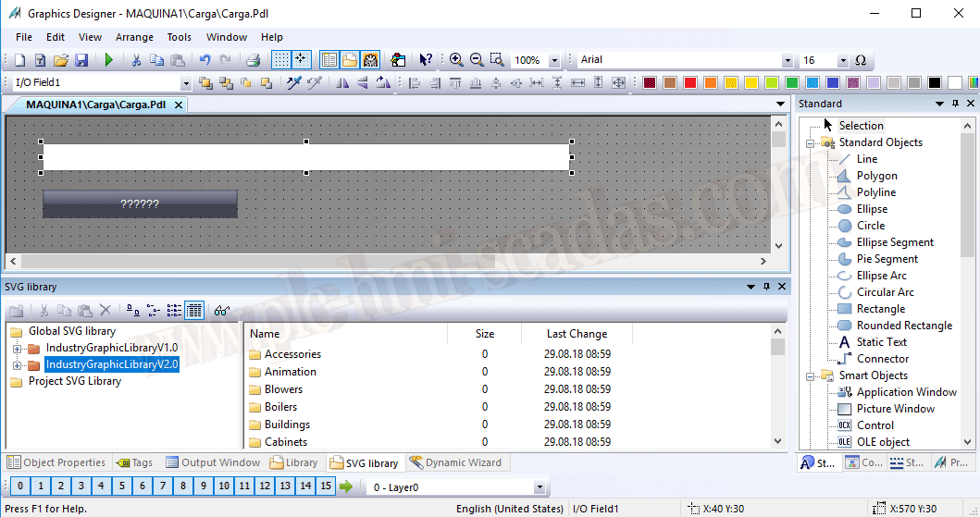Viewport: 980px width, 517px height.
Task: Toggle the grid display button
Action: pyautogui.click(x=281, y=60)
